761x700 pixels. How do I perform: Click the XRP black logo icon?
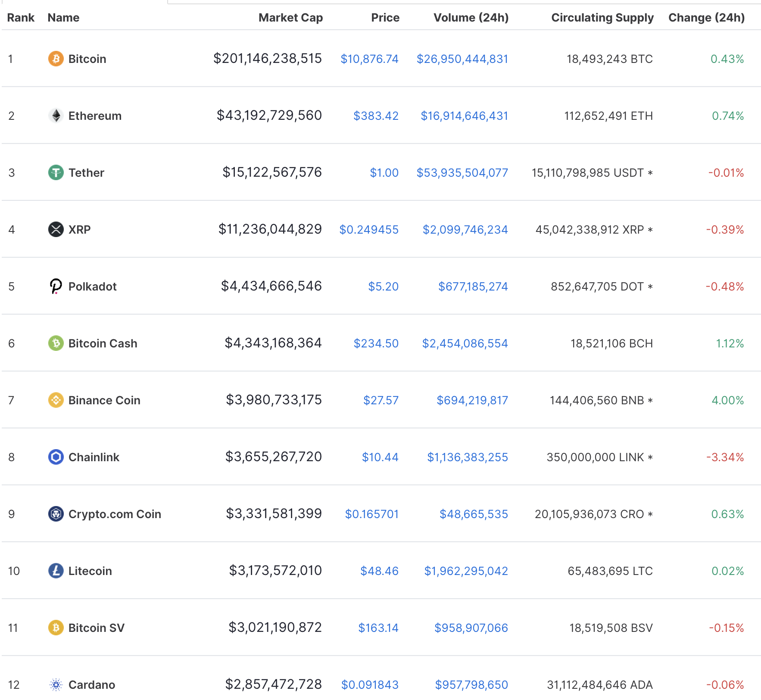(56, 229)
